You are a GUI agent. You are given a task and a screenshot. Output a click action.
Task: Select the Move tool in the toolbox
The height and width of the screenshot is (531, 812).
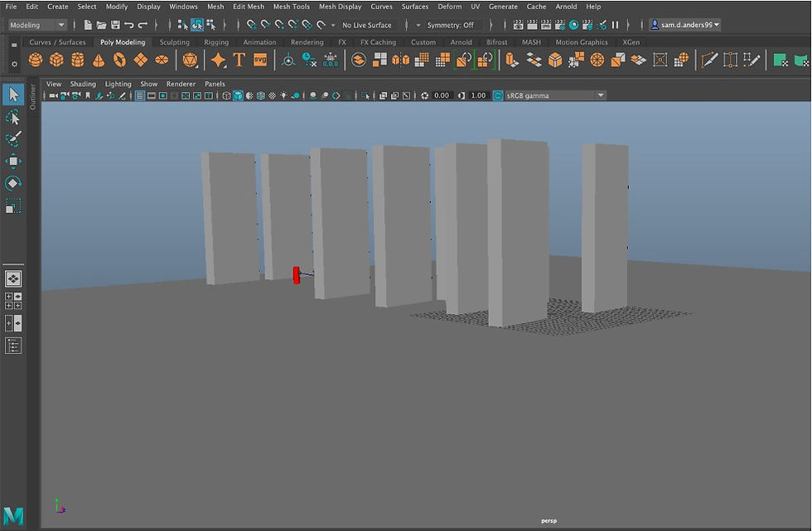click(x=13, y=161)
